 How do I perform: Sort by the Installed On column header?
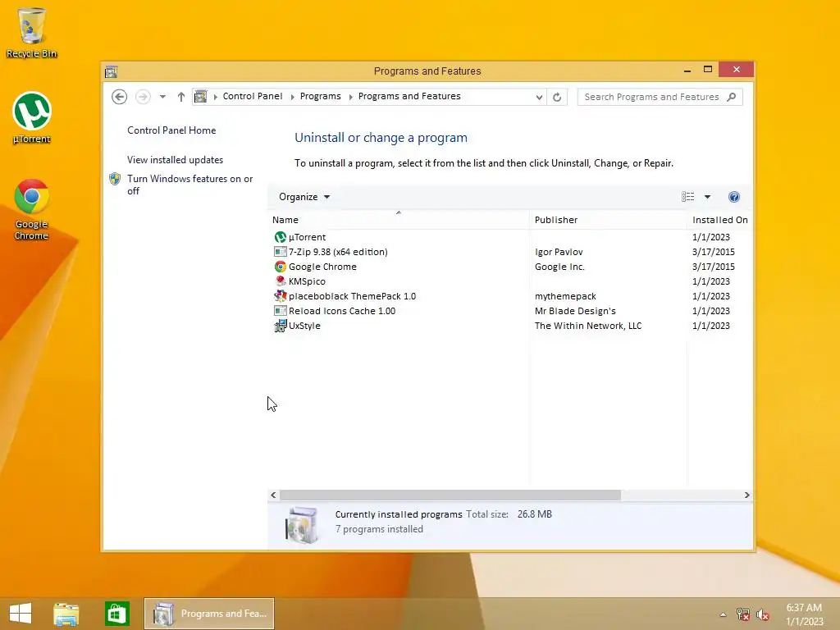point(719,220)
